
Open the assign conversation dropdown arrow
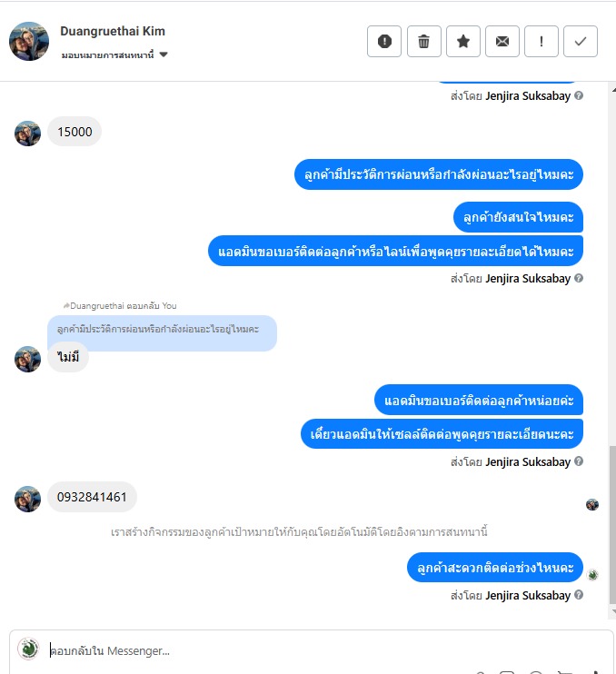pyautogui.click(x=164, y=55)
